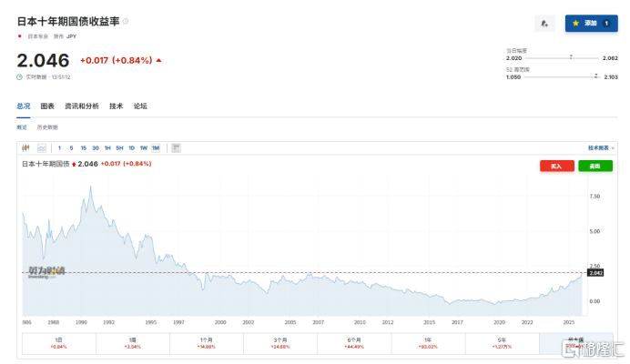This screenshot has width=630, height=364.
Task: Open the news display options icon
Action: coord(176,147)
